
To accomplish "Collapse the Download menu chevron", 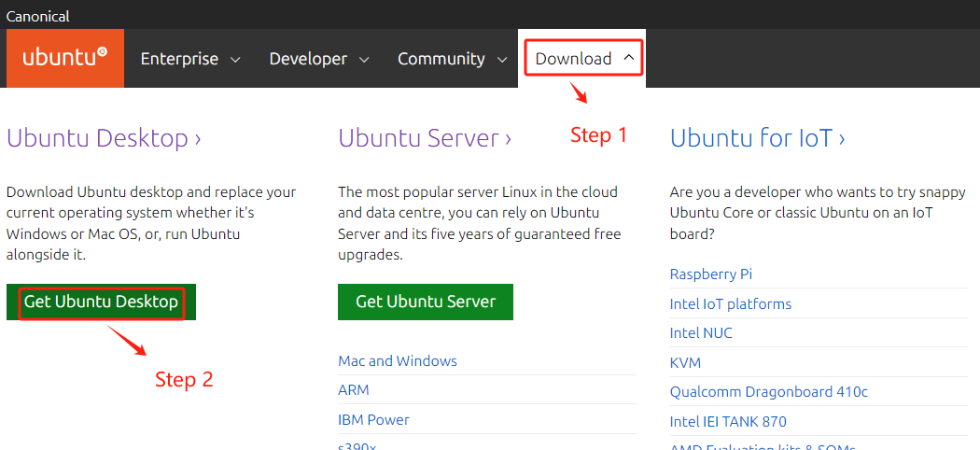I will pos(629,58).
